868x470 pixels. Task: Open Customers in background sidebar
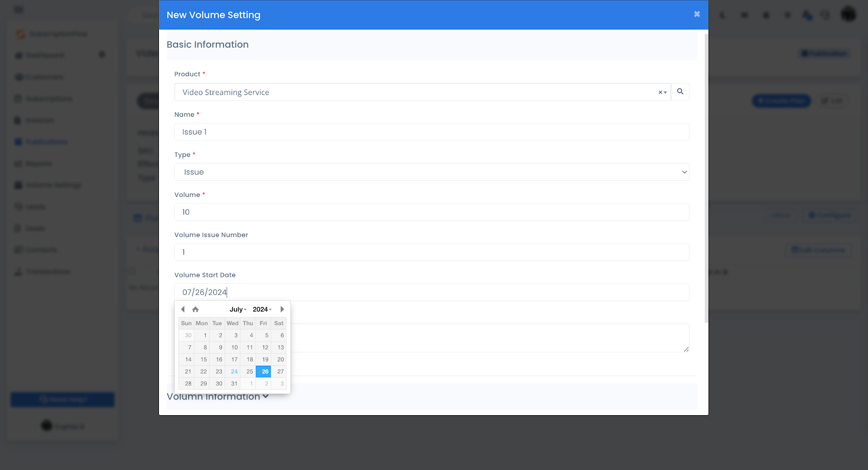39,77
